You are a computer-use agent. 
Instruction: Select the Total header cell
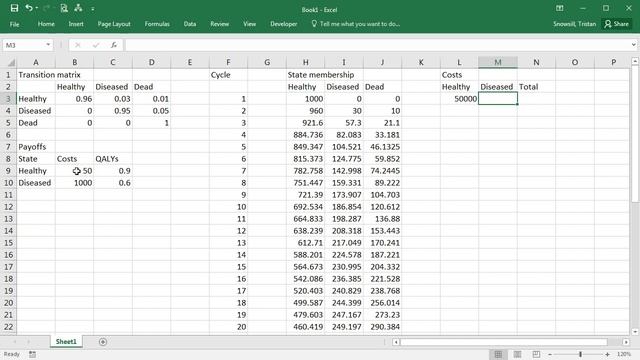(536, 87)
